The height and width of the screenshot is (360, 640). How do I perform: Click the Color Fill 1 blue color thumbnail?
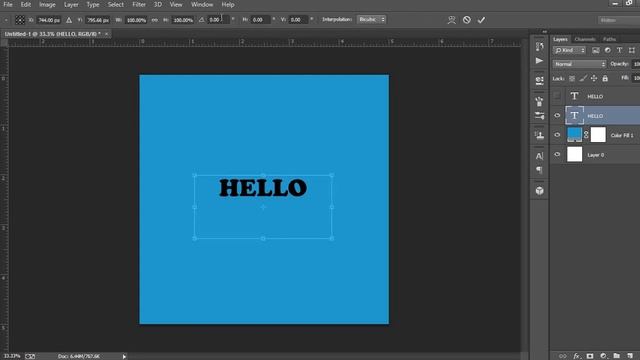(574, 134)
